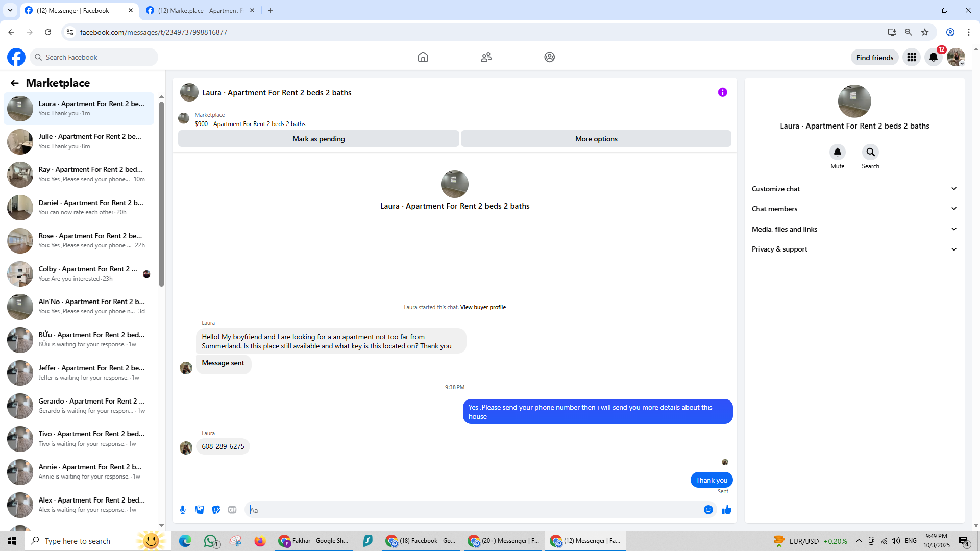The width and height of the screenshot is (980, 551).
Task: Open Laura's chat header name
Action: [277, 93]
